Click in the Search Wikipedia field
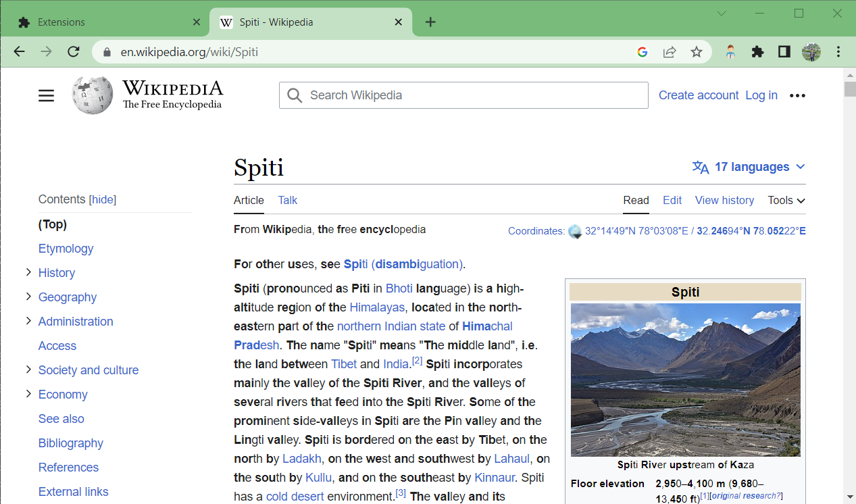 click(463, 95)
